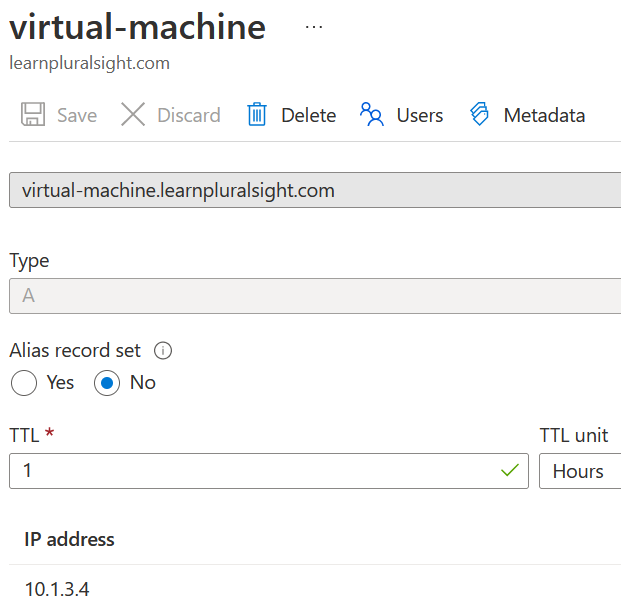Select No for Alias record set
The height and width of the screenshot is (604, 621).
pyautogui.click(x=107, y=383)
